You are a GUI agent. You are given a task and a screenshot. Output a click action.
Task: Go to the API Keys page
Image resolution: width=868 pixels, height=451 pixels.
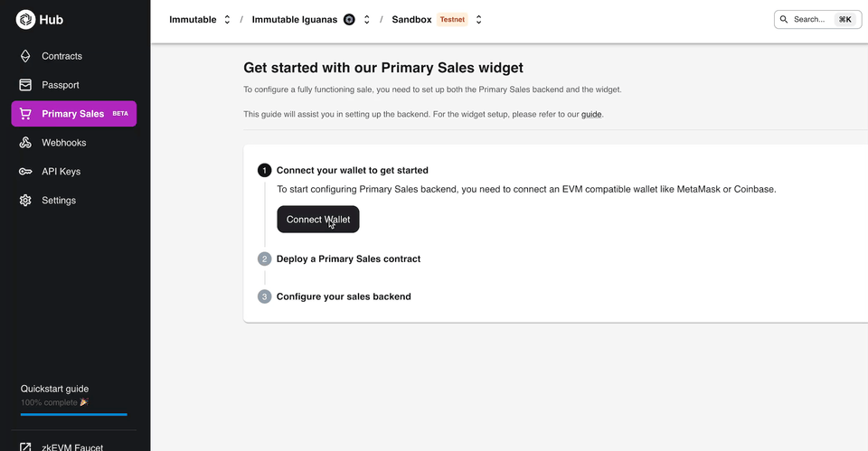pos(61,172)
